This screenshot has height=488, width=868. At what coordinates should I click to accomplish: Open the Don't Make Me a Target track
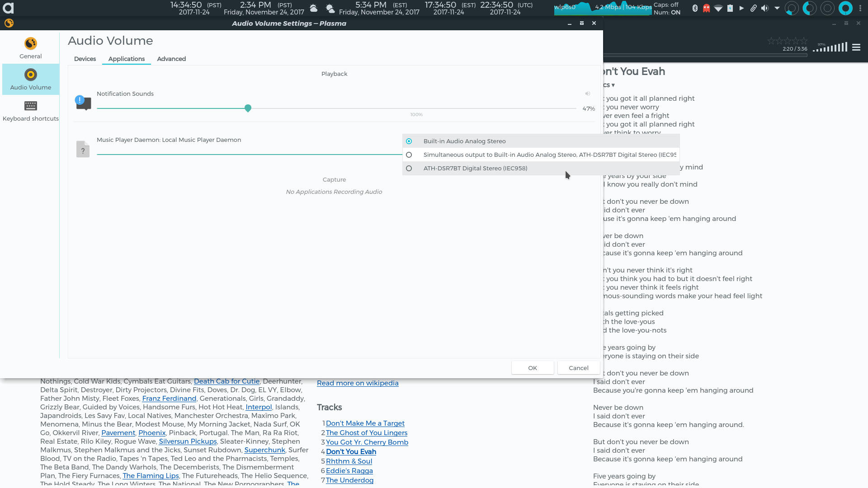pos(365,423)
